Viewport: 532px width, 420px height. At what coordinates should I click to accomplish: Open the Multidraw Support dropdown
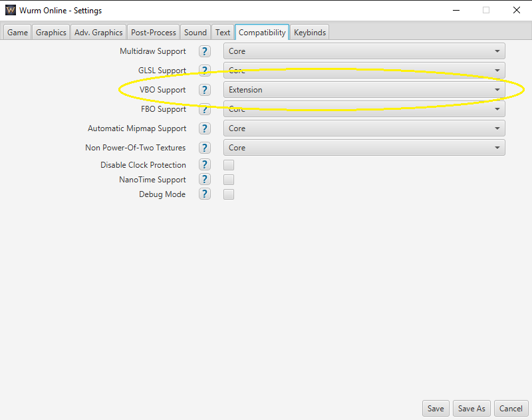click(364, 51)
